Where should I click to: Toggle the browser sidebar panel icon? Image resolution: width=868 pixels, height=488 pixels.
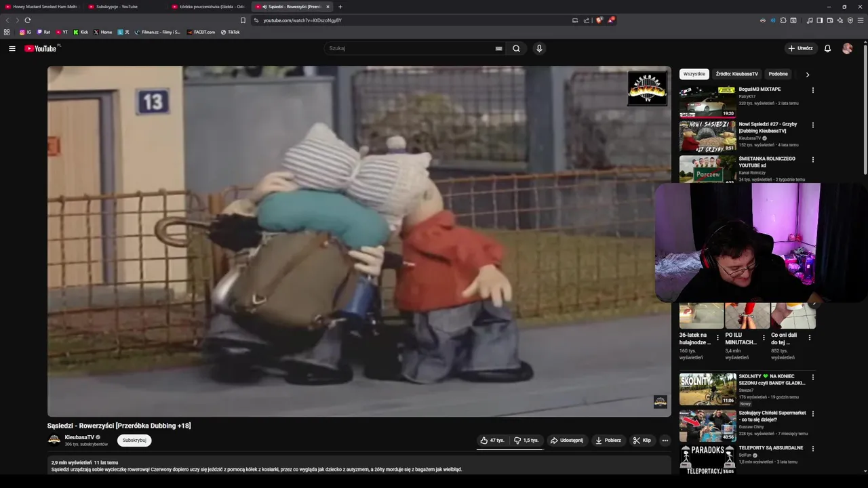(819, 20)
